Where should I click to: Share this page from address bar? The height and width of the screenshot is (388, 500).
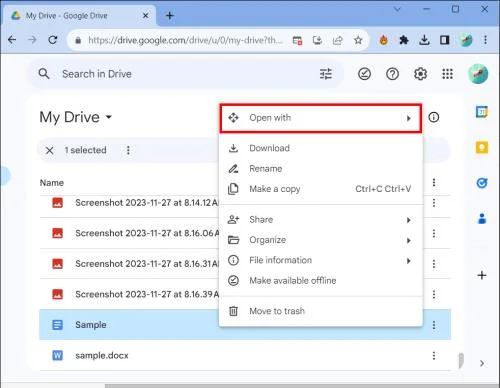point(338,40)
